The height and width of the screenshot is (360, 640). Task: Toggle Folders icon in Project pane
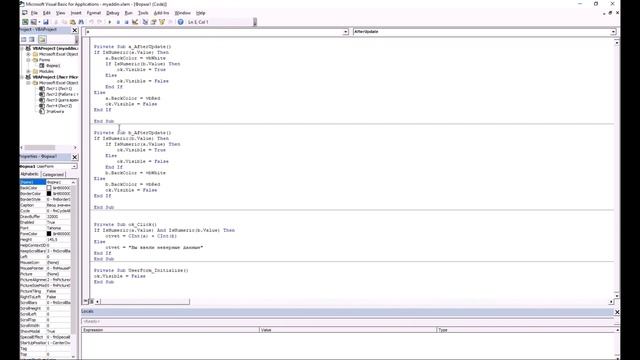(x=42, y=40)
